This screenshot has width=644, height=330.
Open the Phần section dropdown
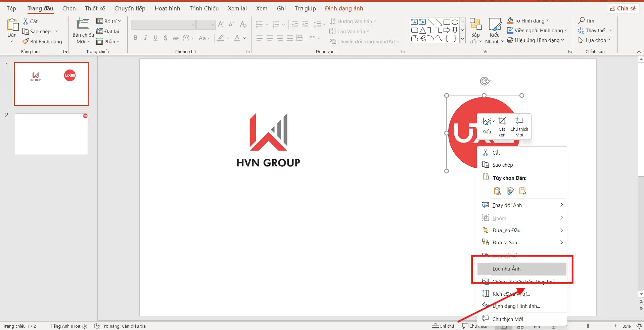click(x=108, y=41)
